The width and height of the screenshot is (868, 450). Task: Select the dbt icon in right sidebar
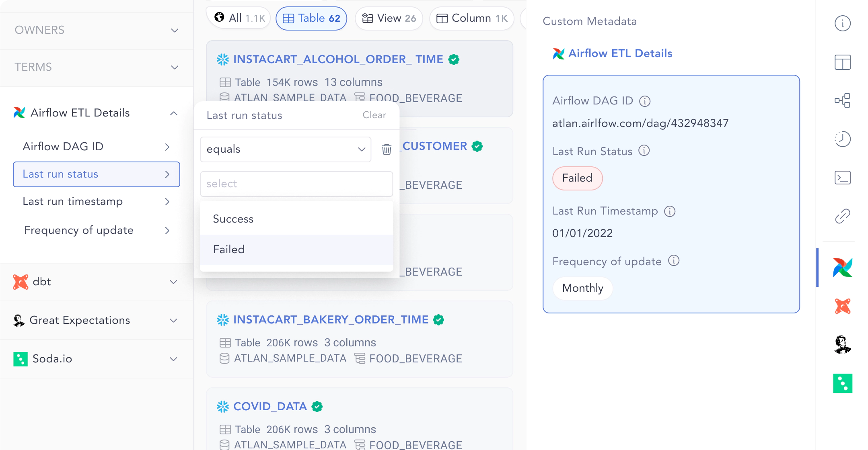point(842,306)
